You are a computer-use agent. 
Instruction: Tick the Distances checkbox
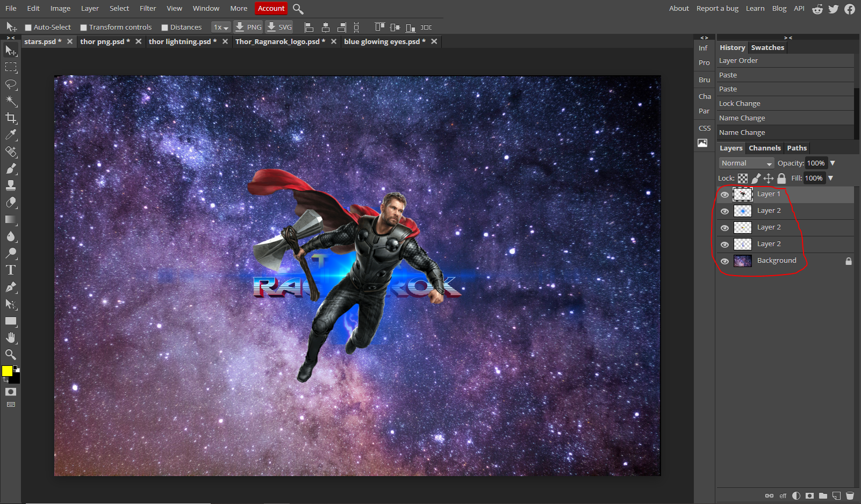(165, 27)
